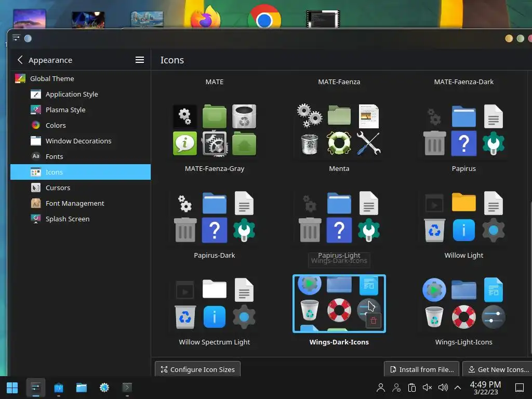Select the Willow Spectrum Light icon theme

215,304
